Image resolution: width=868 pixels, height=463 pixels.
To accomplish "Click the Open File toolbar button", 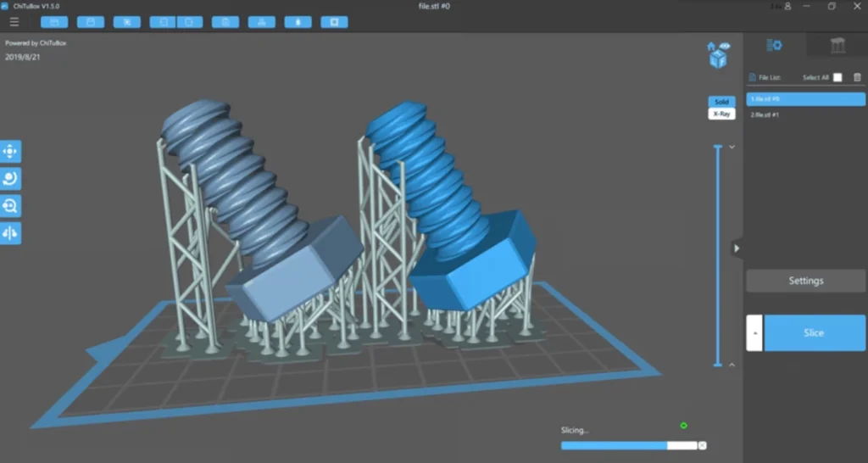I will point(54,22).
